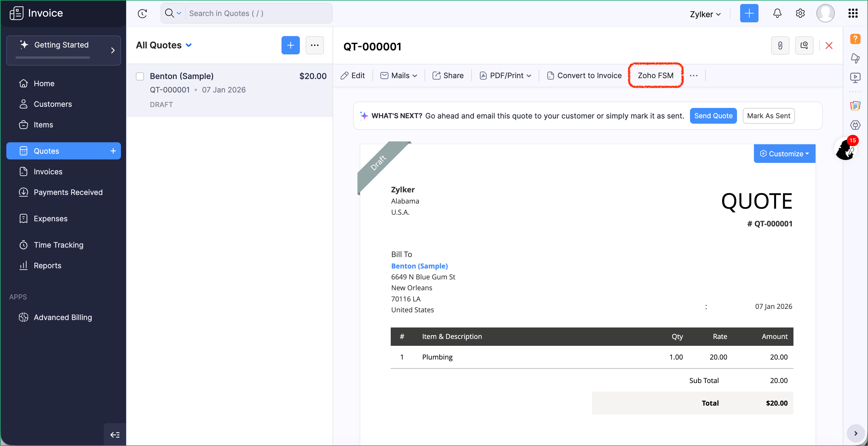The width and height of the screenshot is (868, 446).
Task: Open settings gear icon in header
Action: click(800, 13)
